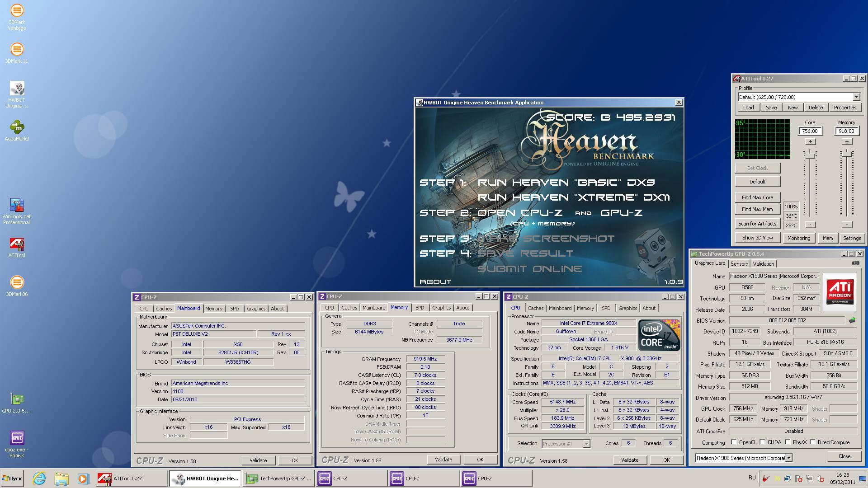Click Find Max Core in ATITool

pos(757,197)
